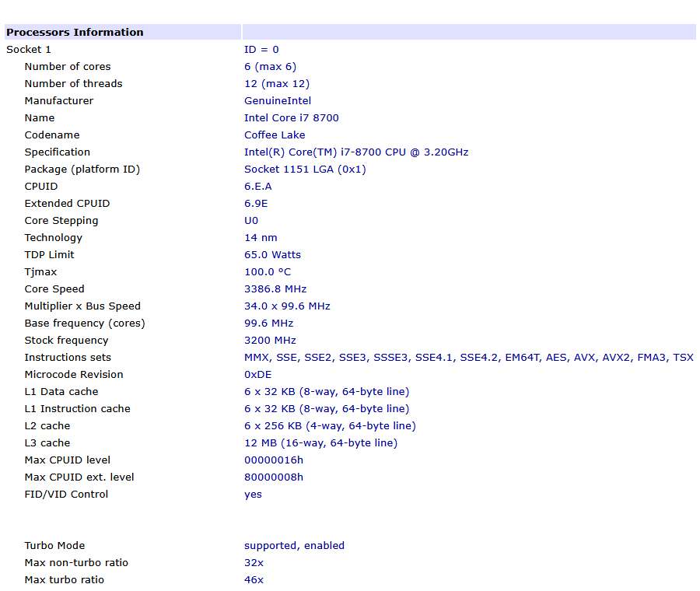Click the Number of cores label

coord(68,67)
